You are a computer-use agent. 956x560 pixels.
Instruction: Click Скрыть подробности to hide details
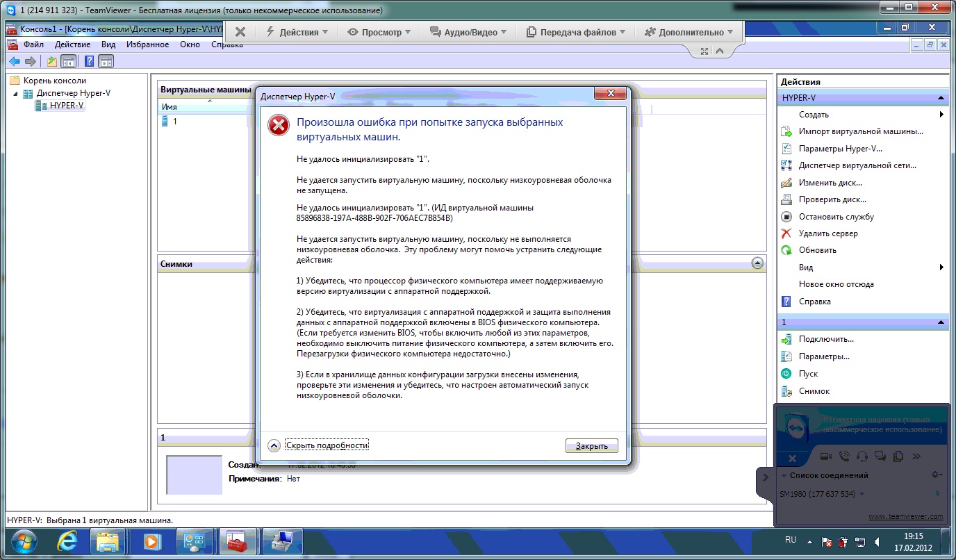pos(327,445)
